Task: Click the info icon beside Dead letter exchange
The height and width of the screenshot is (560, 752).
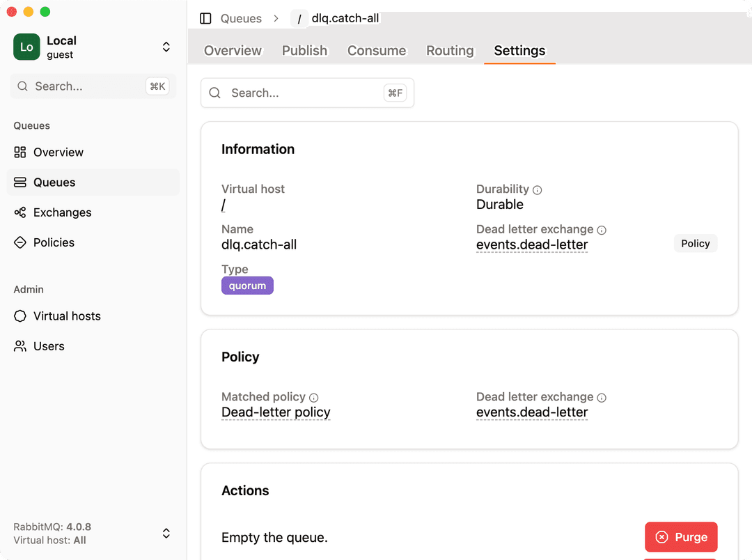Action: click(601, 229)
